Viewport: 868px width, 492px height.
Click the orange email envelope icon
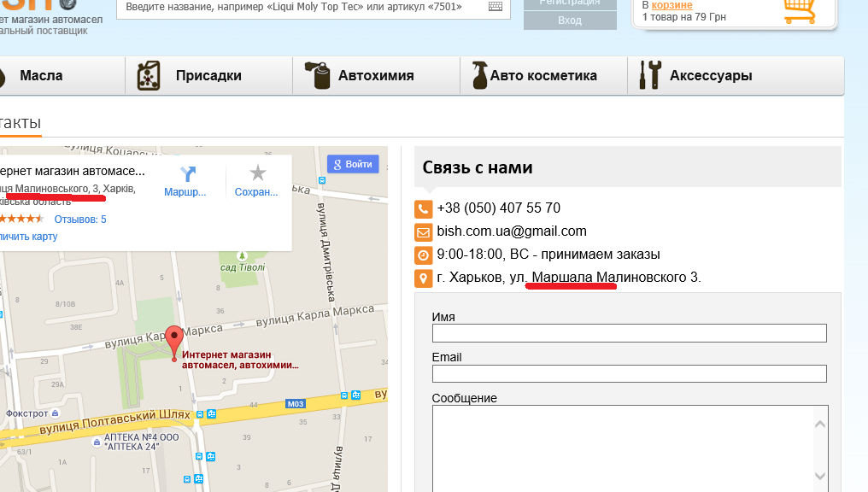tap(423, 231)
